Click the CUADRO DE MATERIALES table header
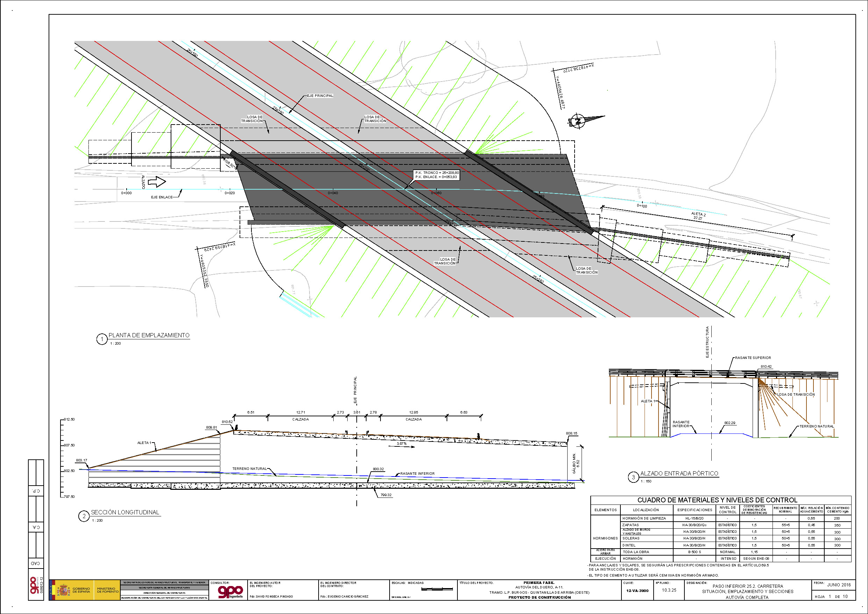The image size is (868, 614). click(x=720, y=500)
